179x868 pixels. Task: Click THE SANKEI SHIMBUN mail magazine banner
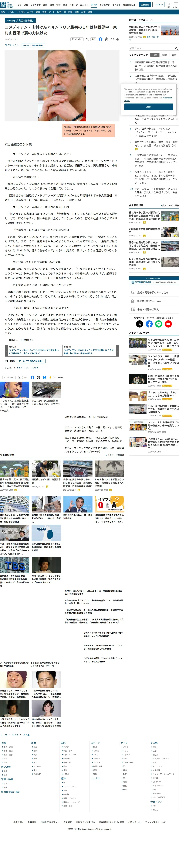pos(154,280)
